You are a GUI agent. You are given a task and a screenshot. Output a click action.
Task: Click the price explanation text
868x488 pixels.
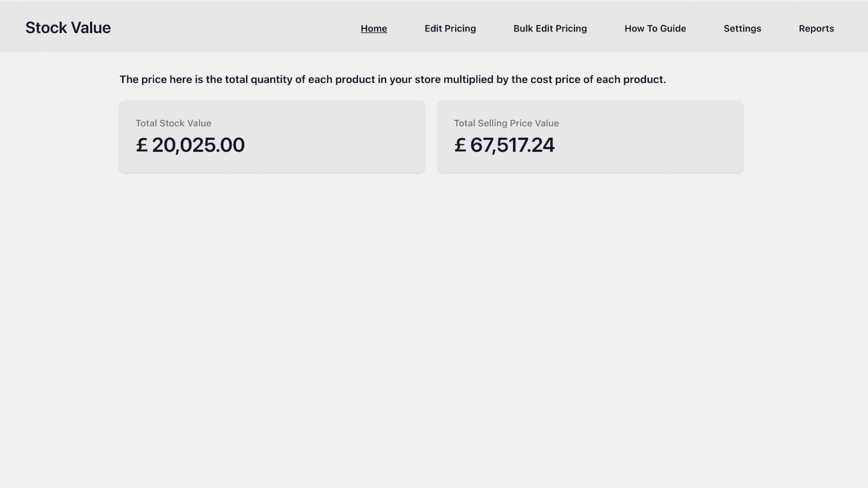393,79
